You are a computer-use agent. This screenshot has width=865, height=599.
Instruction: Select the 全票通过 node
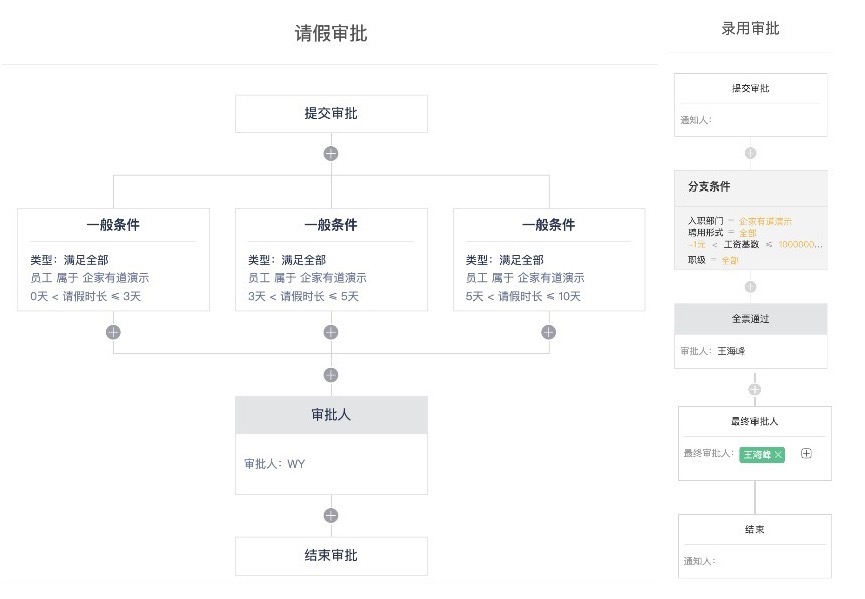pyautogui.click(x=751, y=319)
